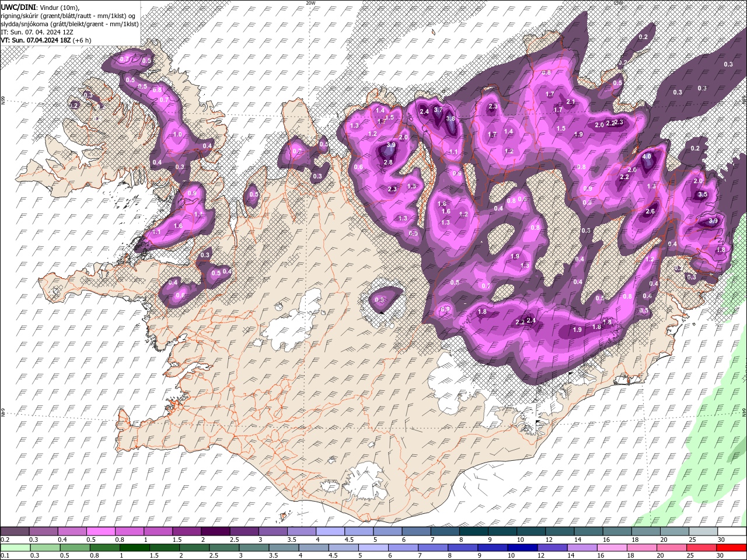The image size is (747, 560).
Task: Click the UWC/DINI title text
Action: 18,6
